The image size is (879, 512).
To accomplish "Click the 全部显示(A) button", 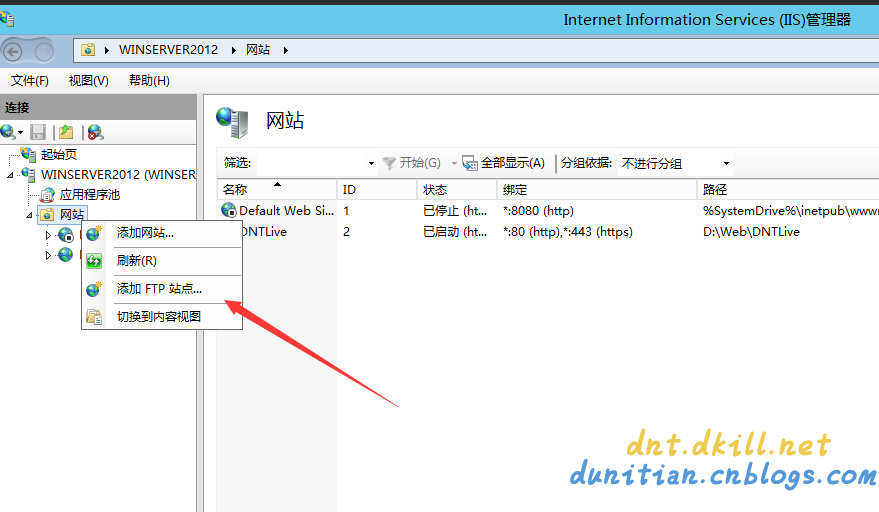I will (x=503, y=163).
